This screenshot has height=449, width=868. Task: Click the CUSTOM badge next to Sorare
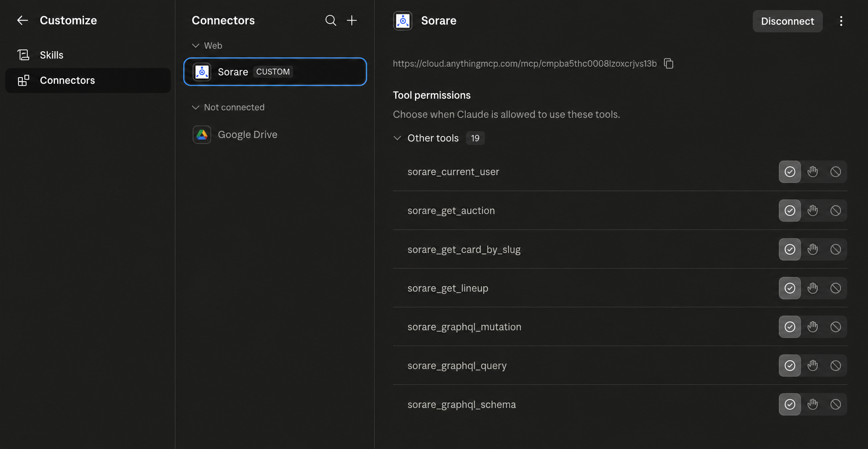(273, 72)
